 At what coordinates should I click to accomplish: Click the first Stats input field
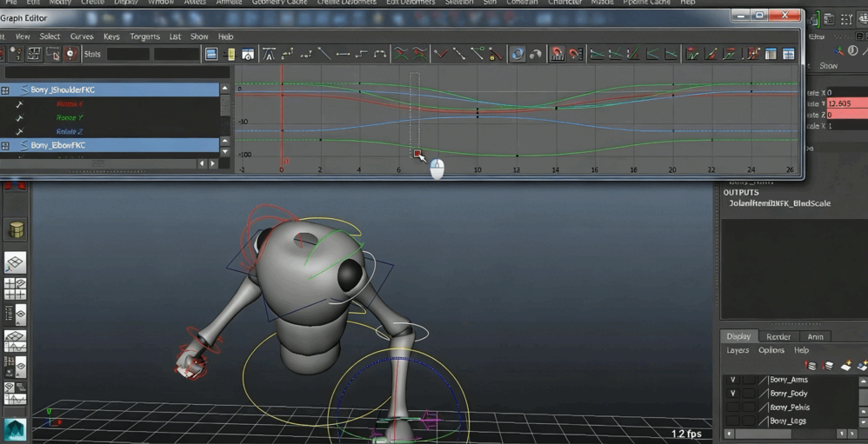coord(128,54)
